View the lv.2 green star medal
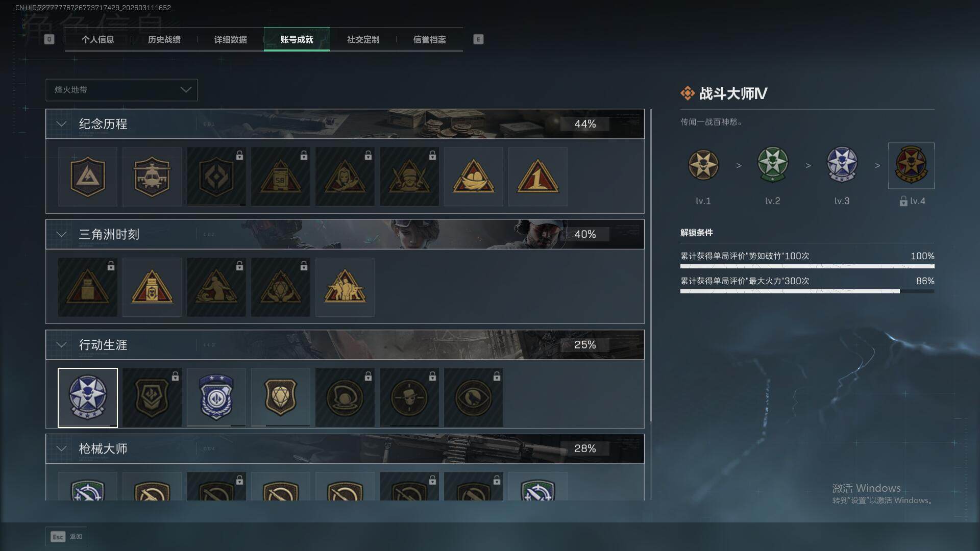This screenshot has height=551, width=980. coord(772,165)
